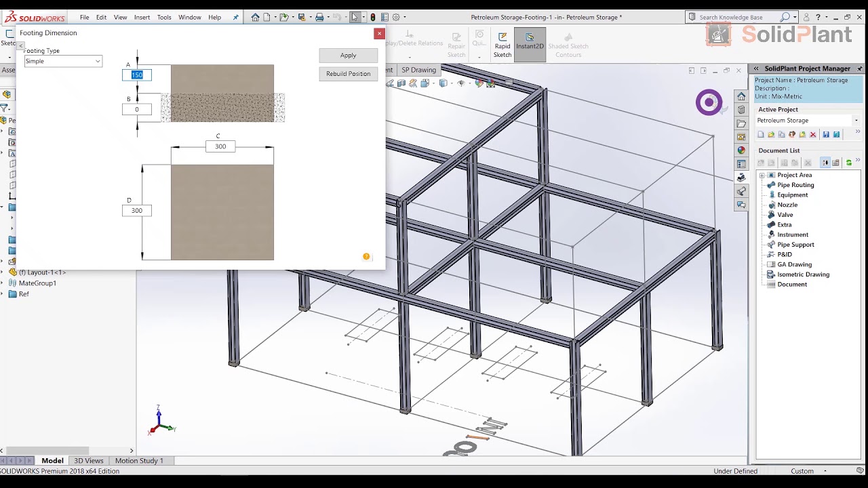The image size is (868, 488).
Task: Open the Design Library task pane tab
Action: click(x=741, y=110)
